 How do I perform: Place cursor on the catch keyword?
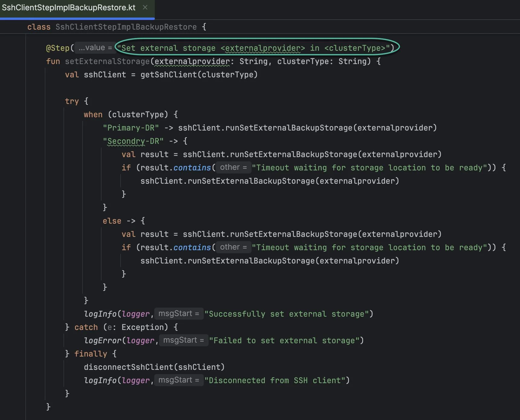click(86, 327)
